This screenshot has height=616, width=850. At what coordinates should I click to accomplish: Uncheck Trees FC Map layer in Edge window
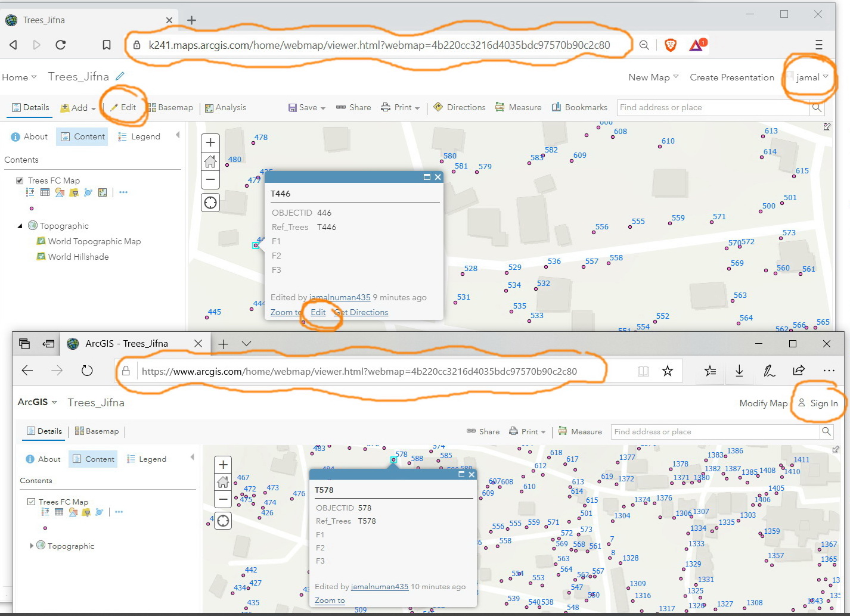[x=31, y=502]
